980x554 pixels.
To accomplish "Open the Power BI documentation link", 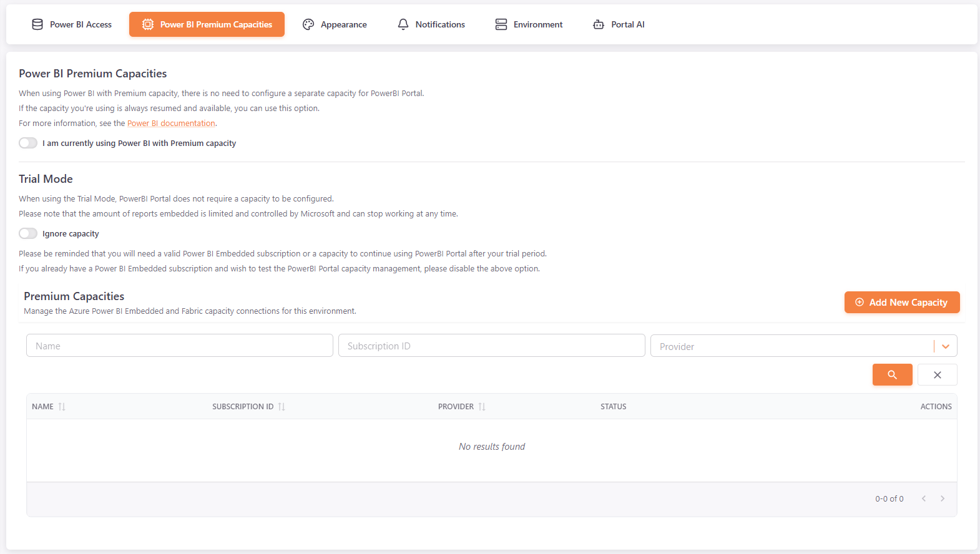I will tap(171, 124).
